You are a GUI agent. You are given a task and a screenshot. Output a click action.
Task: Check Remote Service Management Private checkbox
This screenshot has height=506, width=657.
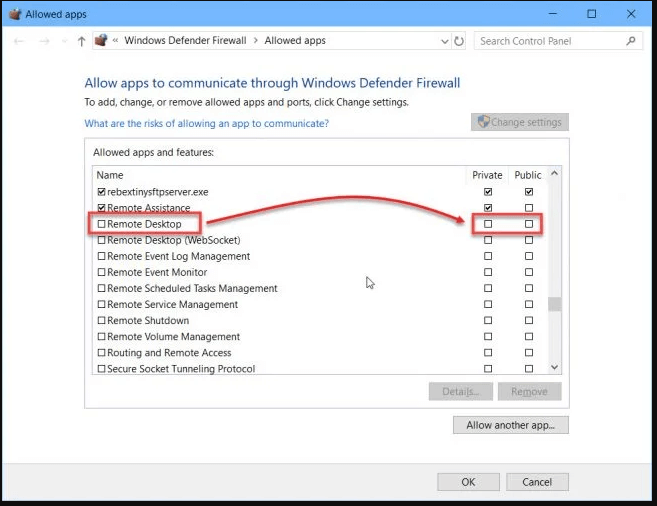pos(488,305)
